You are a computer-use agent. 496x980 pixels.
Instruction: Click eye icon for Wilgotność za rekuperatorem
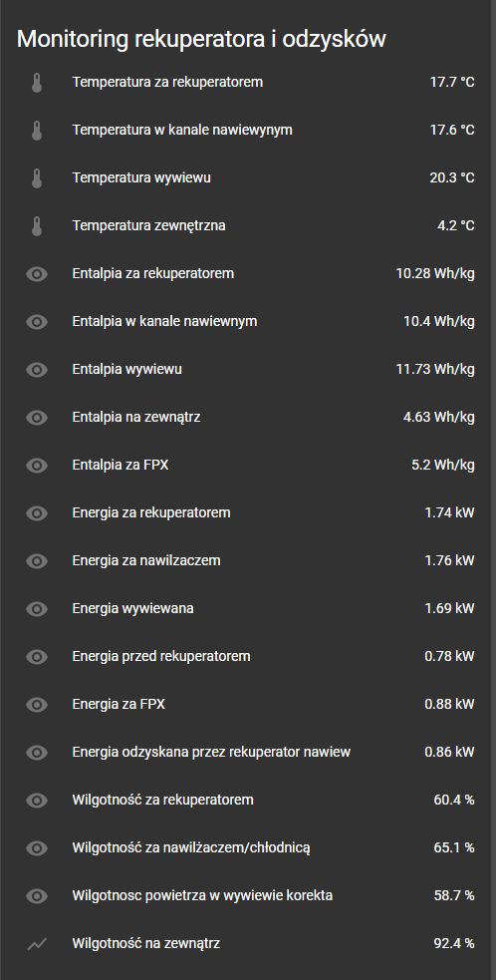[37, 800]
